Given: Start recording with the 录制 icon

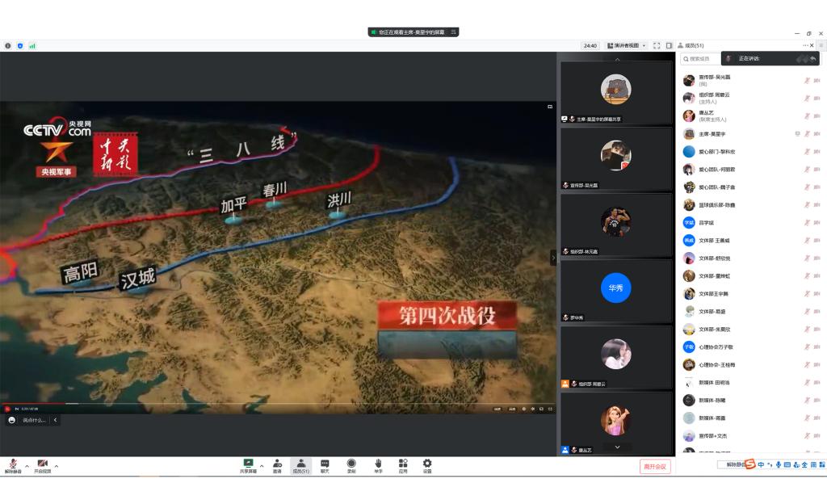Looking at the screenshot, I should 351,464.
